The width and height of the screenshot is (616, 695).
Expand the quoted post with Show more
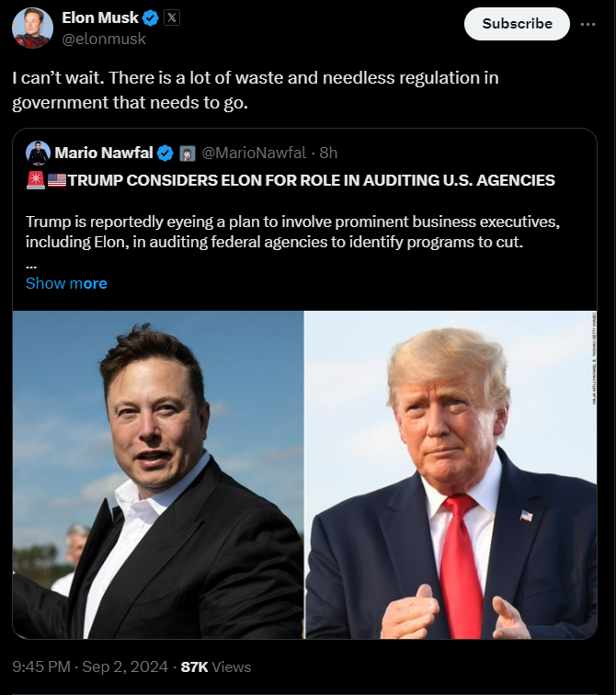66,283
